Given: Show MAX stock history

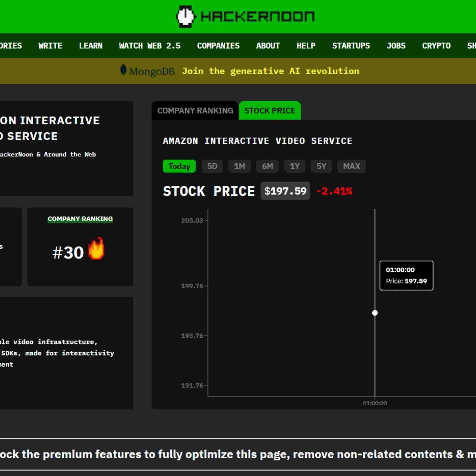Looking at the screenshot, I should click(351, 166).
